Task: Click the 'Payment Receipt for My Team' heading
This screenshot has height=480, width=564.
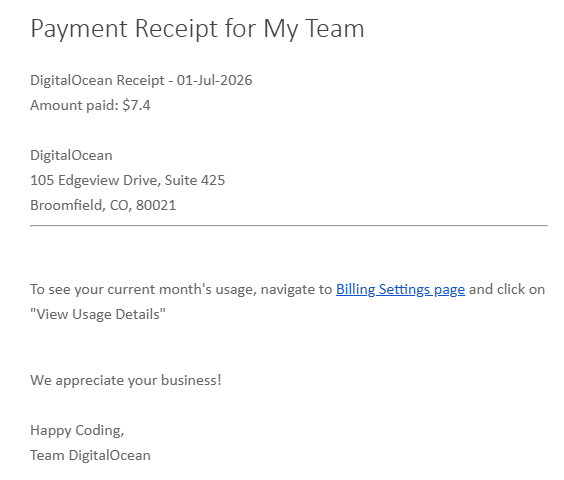Action: tap(197, 29)
